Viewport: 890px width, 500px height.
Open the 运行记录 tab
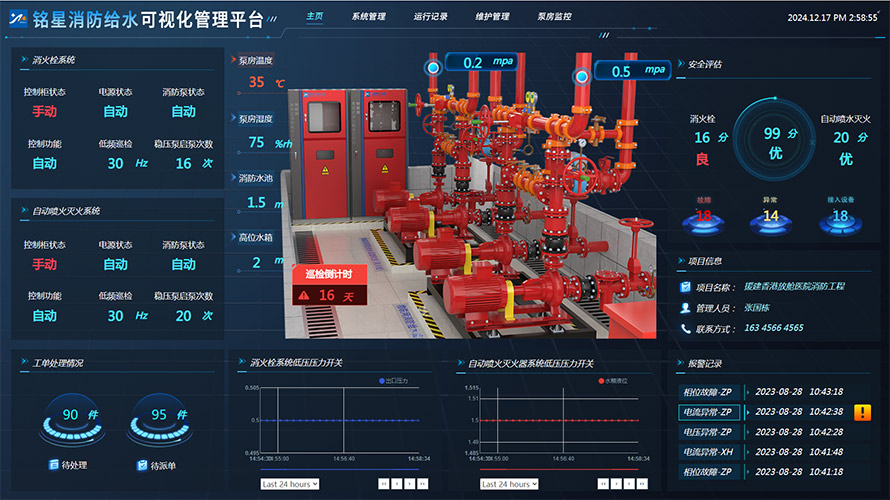pyautogui.click(x=430, y=17)
